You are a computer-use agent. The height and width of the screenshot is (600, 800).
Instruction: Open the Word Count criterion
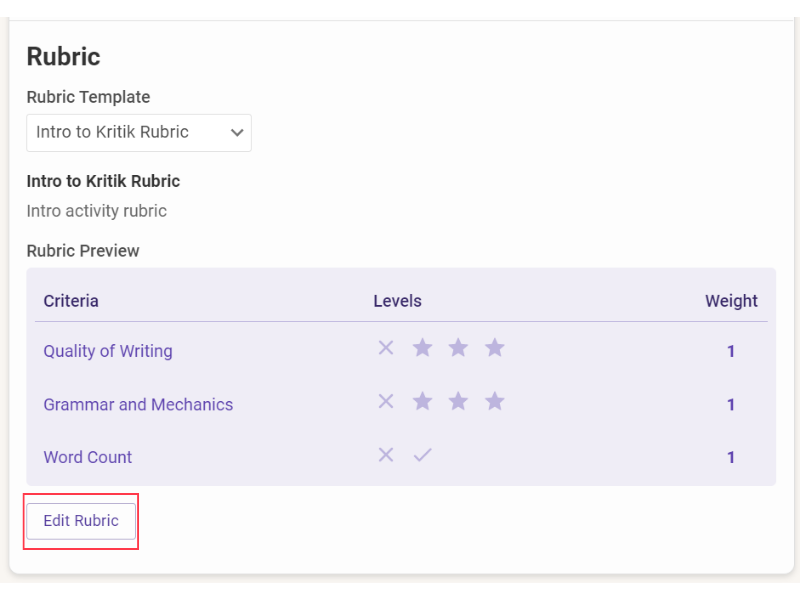point(88,457)
